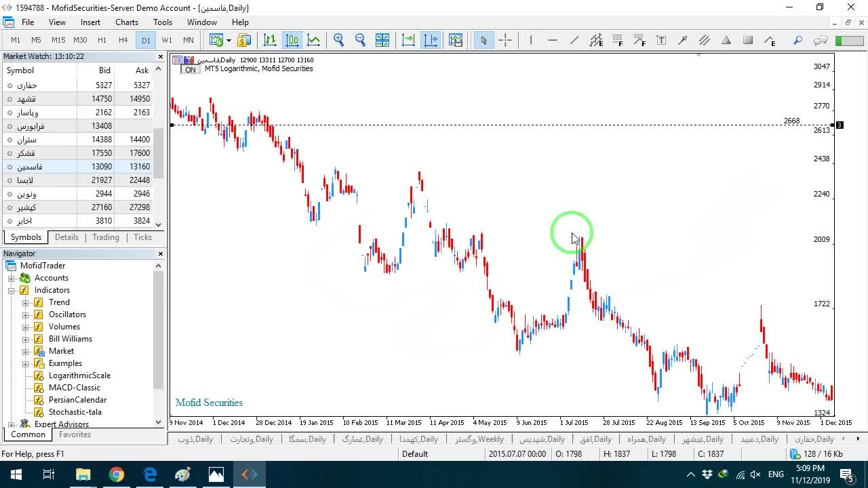868x488 pixels.
Task: Open the chat bubbles icon
Action: (821, 40)
